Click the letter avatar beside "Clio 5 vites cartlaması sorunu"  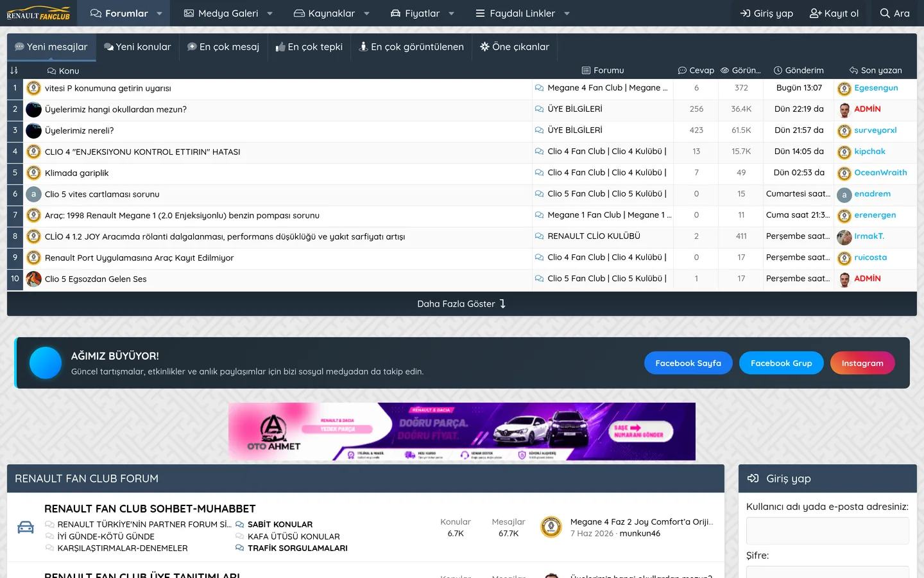point(34,195)
